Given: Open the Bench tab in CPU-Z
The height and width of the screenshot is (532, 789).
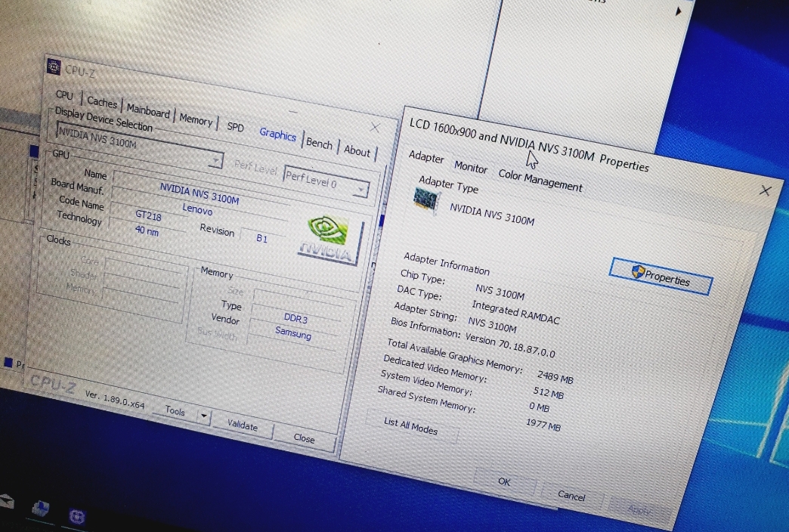Looking at the screenshot, I should [x=319, y=144].
